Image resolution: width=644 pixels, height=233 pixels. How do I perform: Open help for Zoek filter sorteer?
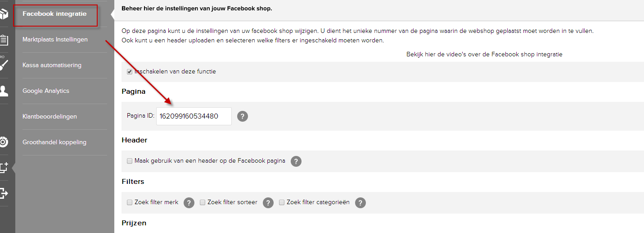(268, 203)
